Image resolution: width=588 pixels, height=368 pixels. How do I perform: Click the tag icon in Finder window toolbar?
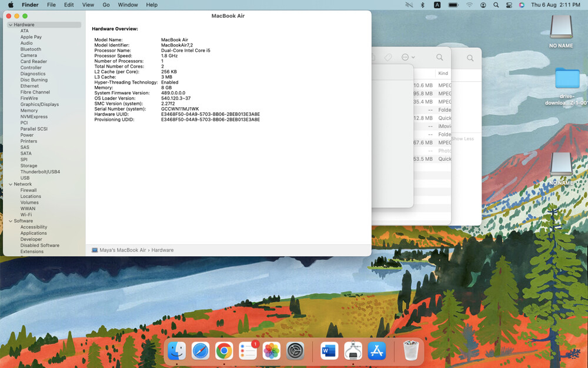point(388,58)
